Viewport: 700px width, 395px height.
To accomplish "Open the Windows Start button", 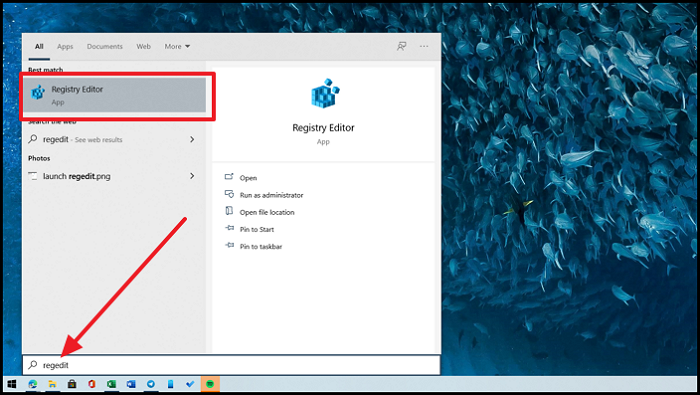I will coord(12,384).
